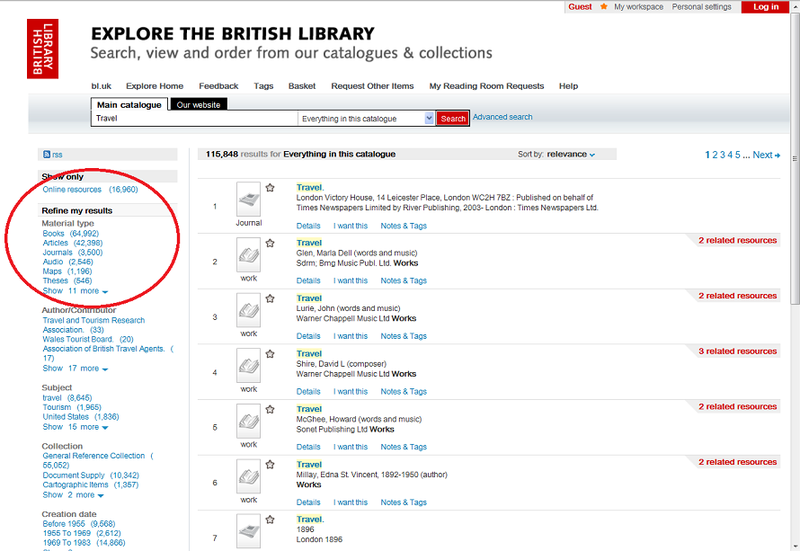Click the red Search button

coord(453,118)
